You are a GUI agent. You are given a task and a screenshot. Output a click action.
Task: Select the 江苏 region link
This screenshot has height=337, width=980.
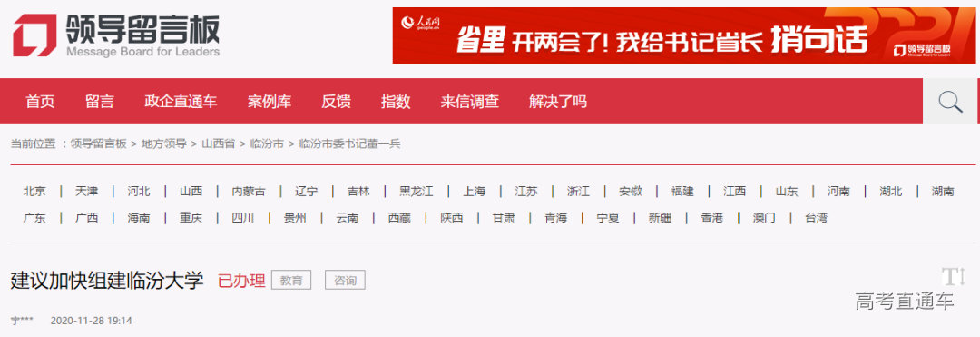(526, 192)
